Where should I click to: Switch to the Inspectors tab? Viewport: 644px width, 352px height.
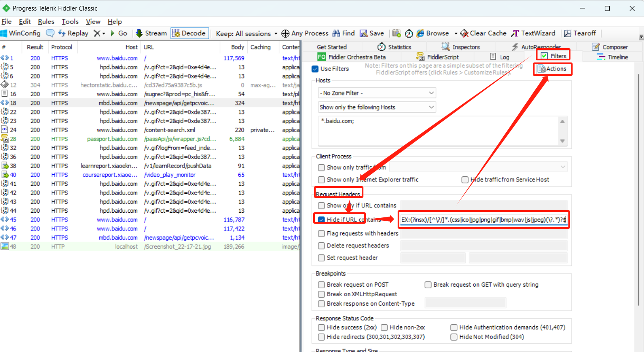tap(461, 47)
